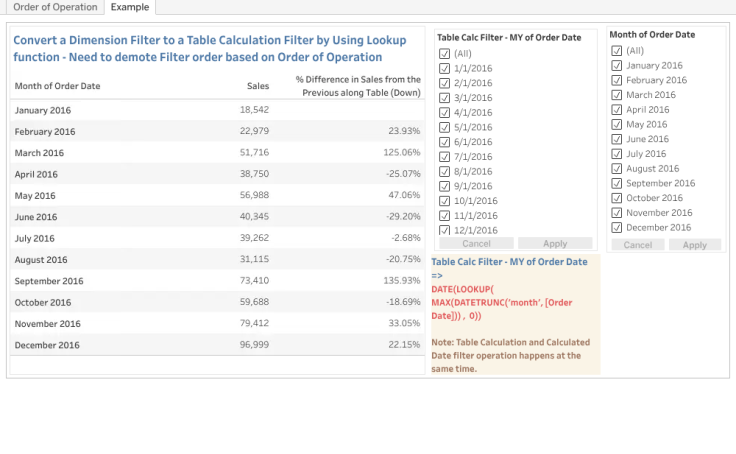This screenshot has height=454, width=736.
Task: Uncheck March 2016 filter checkbox
Action: pos(616,95)
